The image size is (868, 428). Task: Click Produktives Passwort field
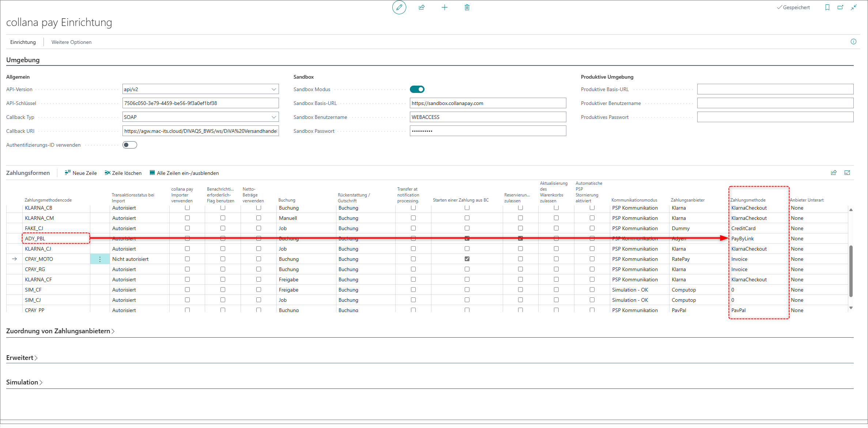(x=775, y=117)
